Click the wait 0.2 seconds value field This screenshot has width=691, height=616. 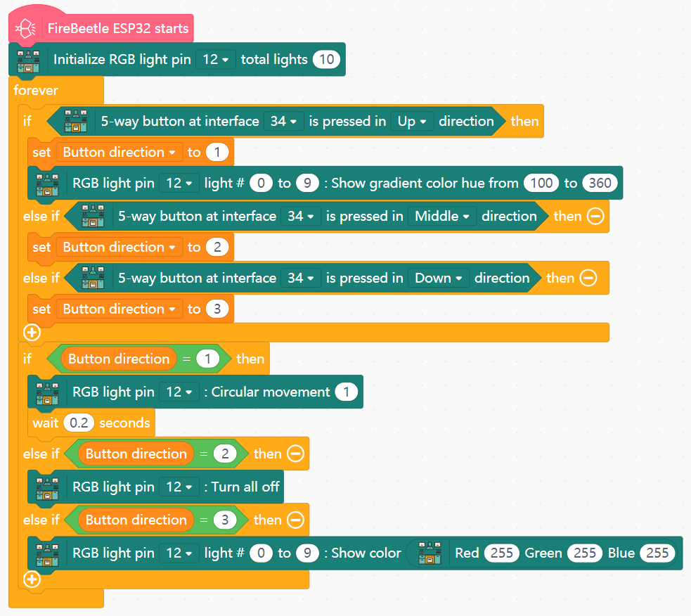77,423
